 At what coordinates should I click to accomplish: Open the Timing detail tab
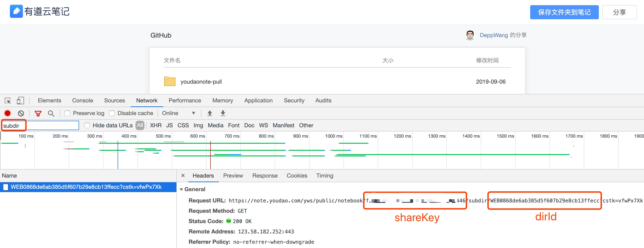click(x=325, y=176)
